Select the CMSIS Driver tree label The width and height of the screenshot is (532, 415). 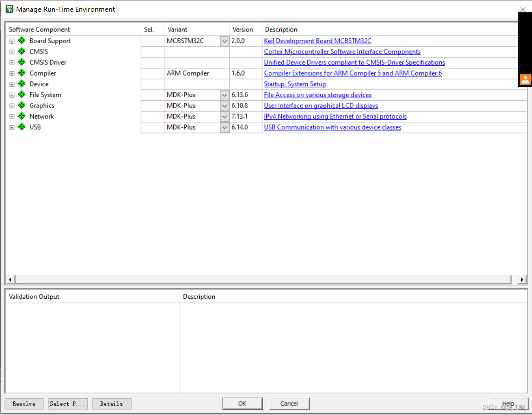click(x=48, y=63)
